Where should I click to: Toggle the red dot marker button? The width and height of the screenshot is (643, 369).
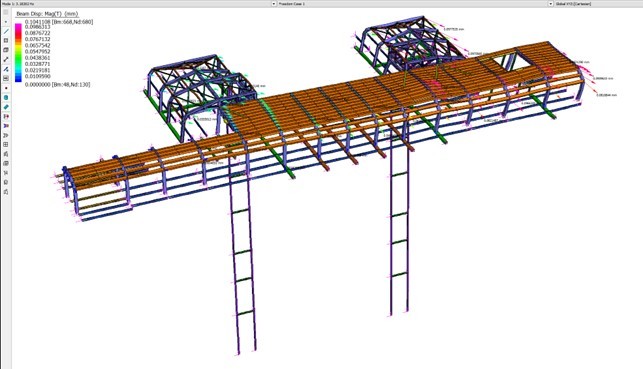coord(6,88)
